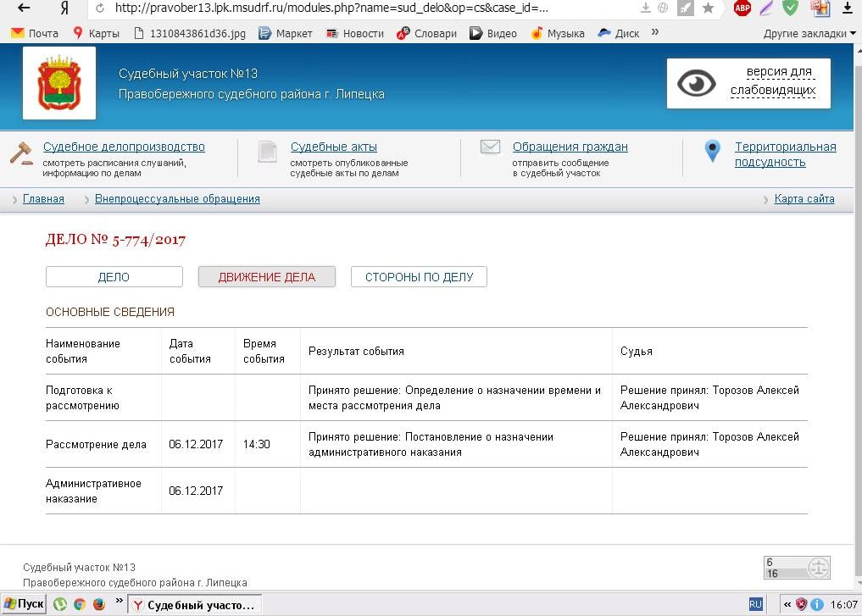Launch uTorrent from the quick launch bar
Image resolution: width=862 pixels, height=616 pixels.
pos(60,604)
